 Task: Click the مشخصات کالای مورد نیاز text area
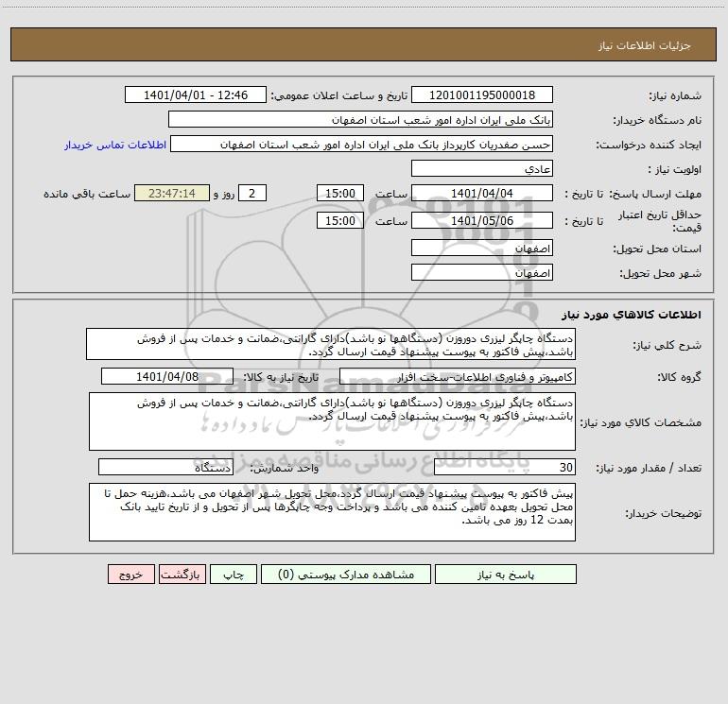(332, 421)
